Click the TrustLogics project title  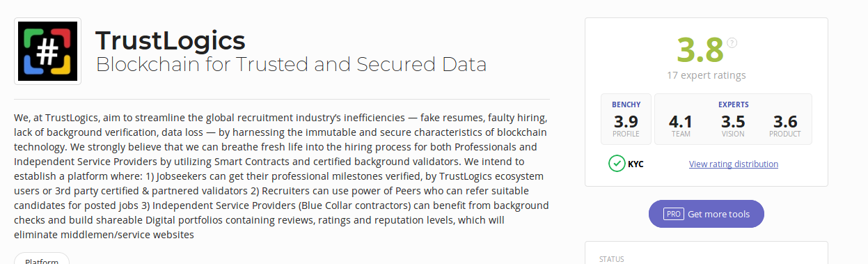(x=171, y=39)
